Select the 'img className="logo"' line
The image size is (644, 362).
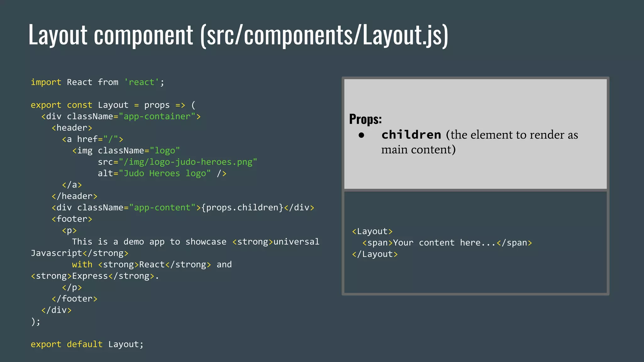126,151
